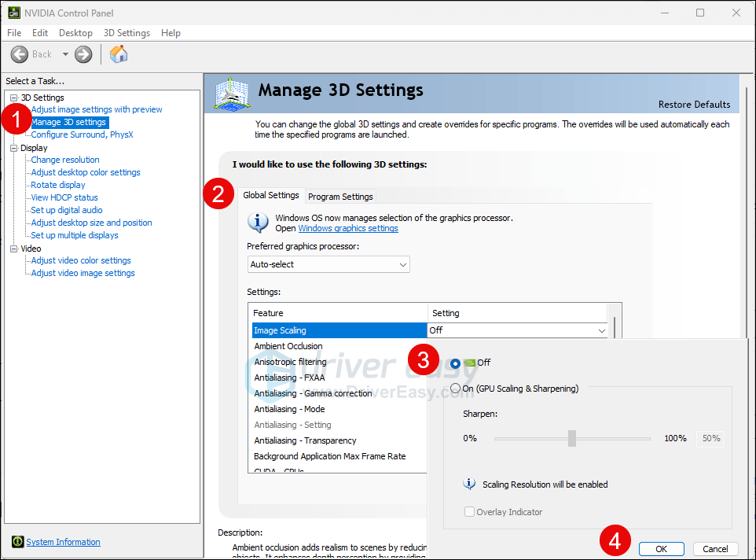Collapse the 3D Settings tree node
This screenshot has height=560, width=756.
[13, 98]
